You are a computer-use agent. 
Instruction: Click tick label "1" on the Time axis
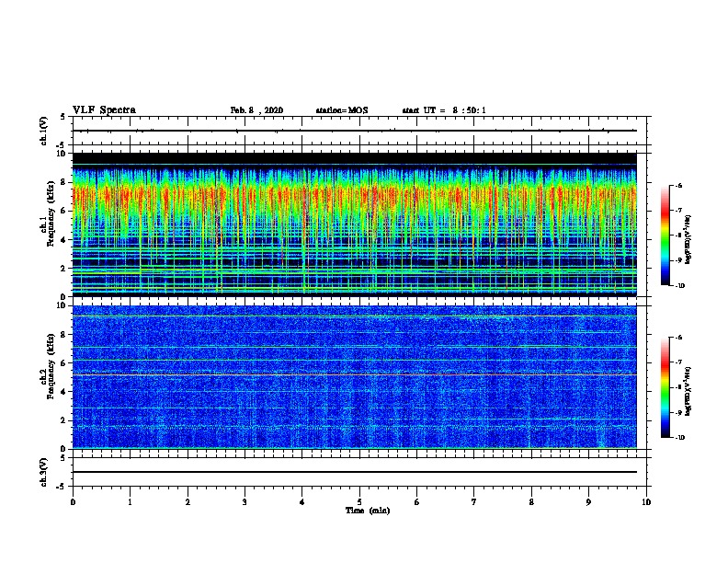(130, 502)
